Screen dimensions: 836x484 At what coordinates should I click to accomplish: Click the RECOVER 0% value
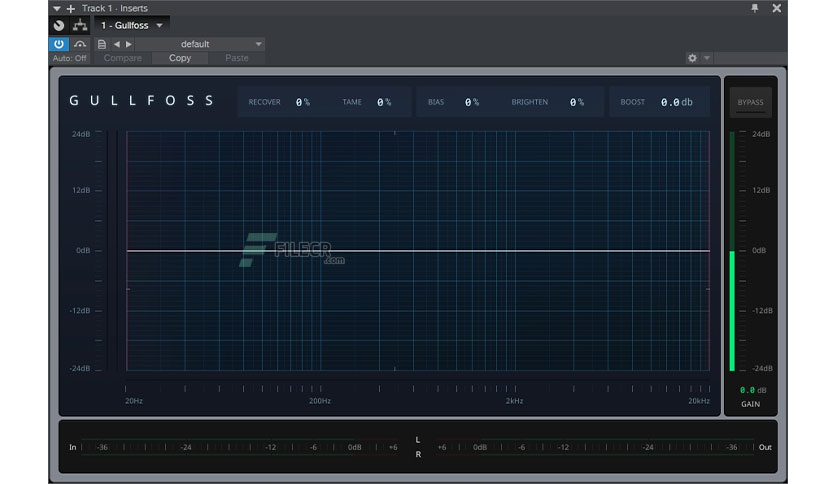(303, 102)
